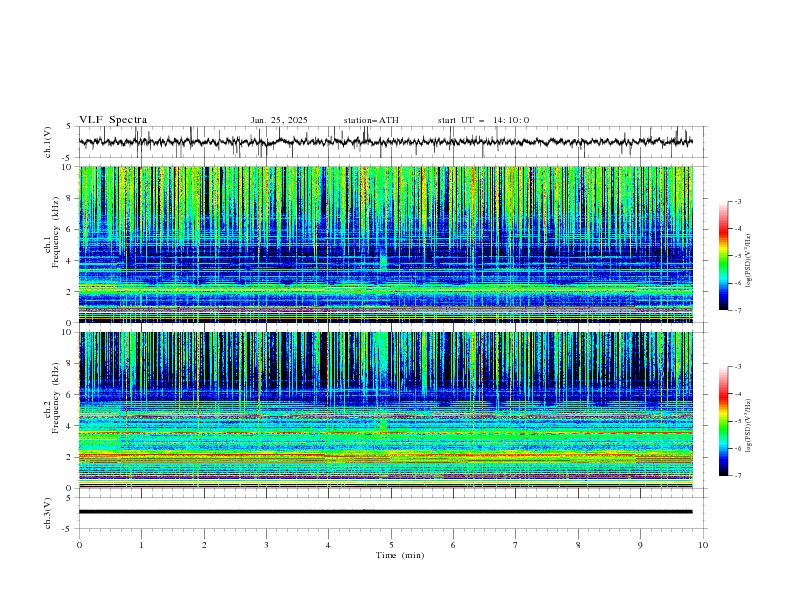Click the 'VLF Spectra' title text
The width and height of the screenshot is (792, 612).
113,120
